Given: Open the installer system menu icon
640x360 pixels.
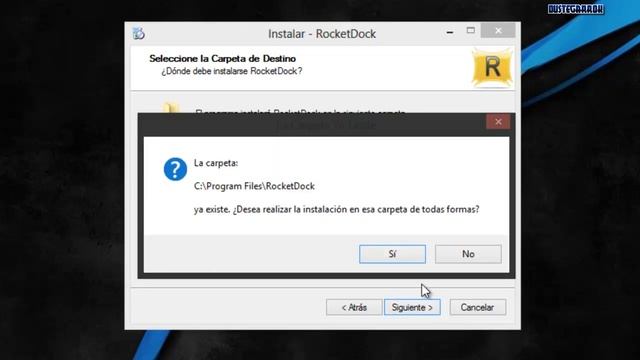Looking at the screenshot, I should [139, 33].
